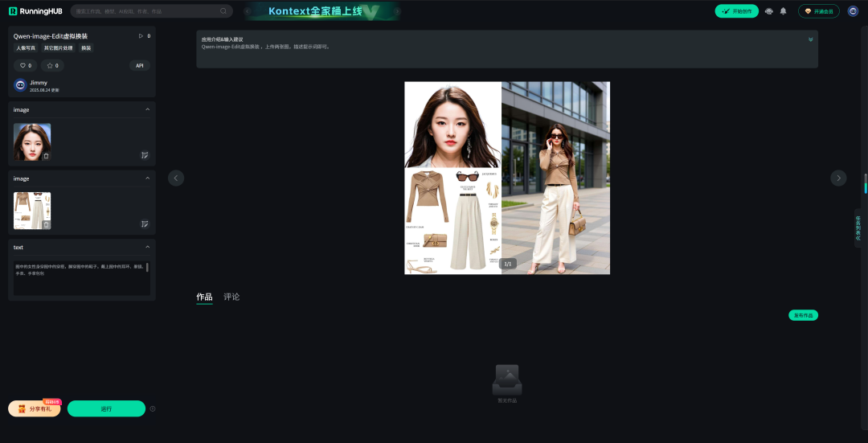
Task: Click the 暂无作品 empty placeholder
Action: point(507,384)
